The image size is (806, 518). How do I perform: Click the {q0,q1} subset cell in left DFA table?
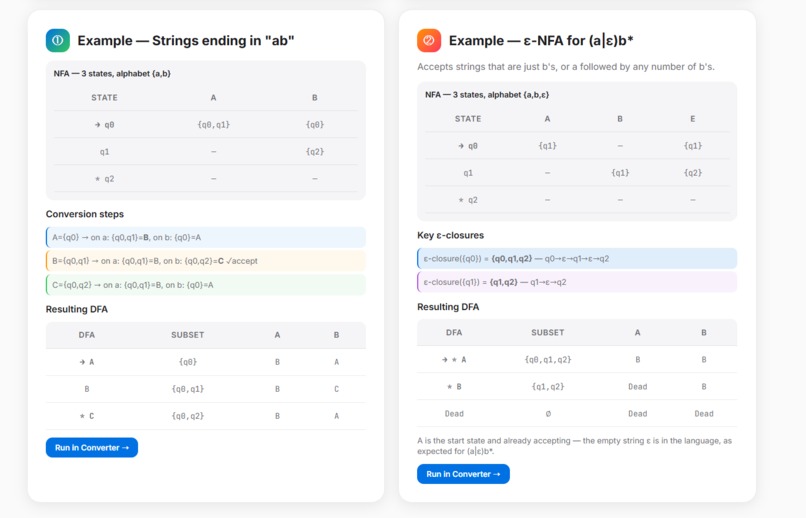point(188,389)
